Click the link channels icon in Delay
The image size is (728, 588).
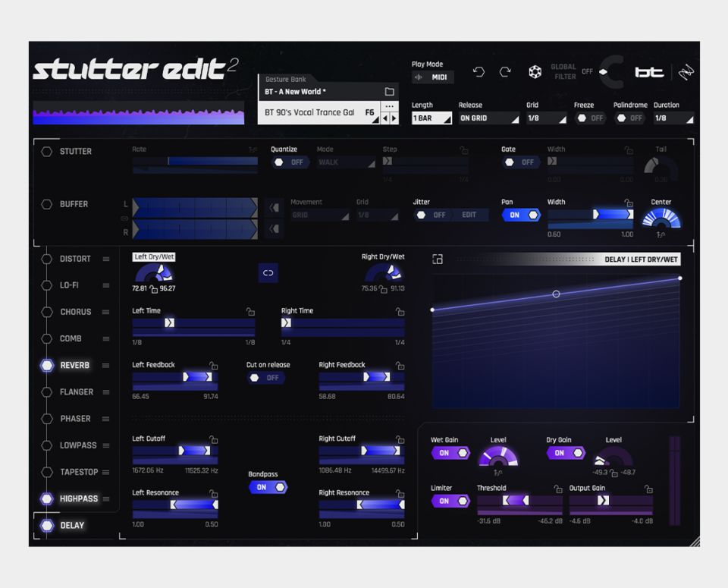[x=268, y=272]
